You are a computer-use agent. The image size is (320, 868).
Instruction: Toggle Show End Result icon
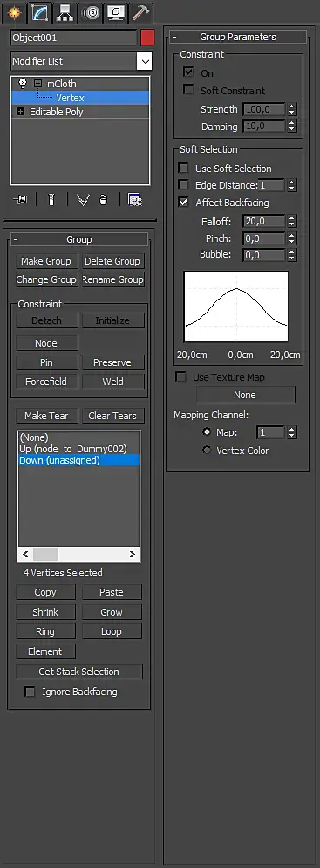[x=51, y=200]
